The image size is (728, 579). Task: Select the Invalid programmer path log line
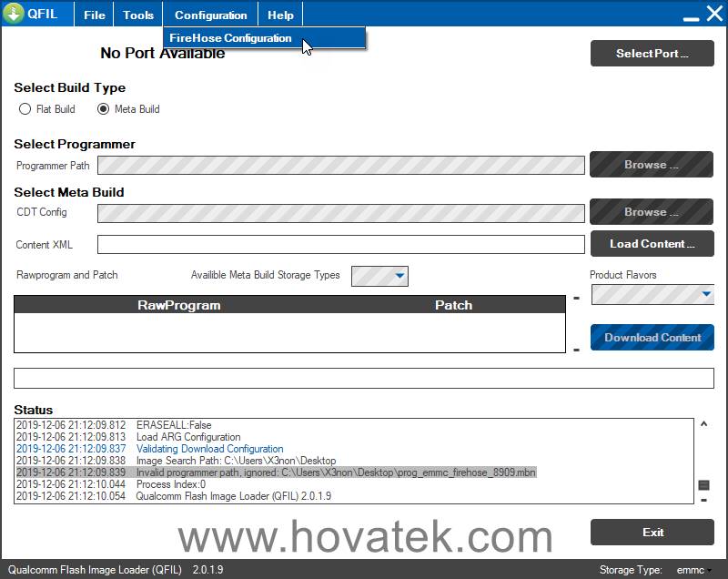click(x=276, y=472)
